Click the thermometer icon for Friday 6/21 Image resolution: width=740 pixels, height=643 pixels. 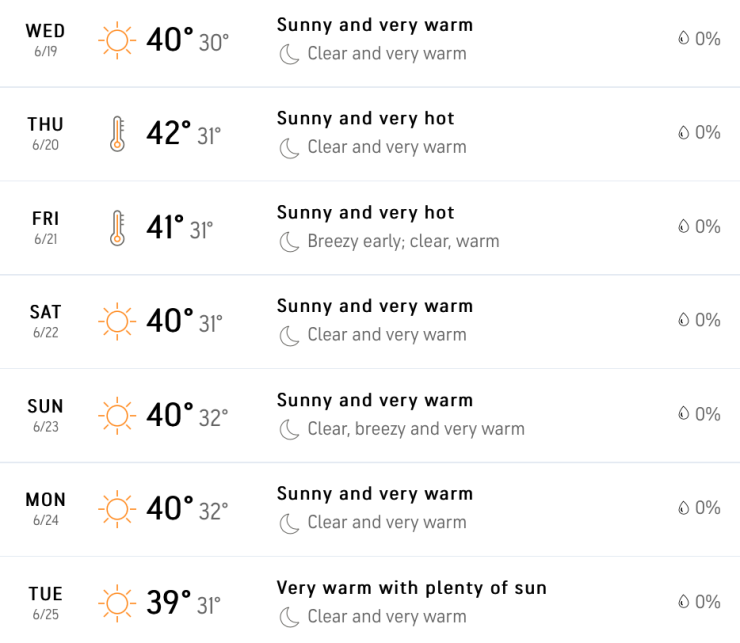pos(117,227)
